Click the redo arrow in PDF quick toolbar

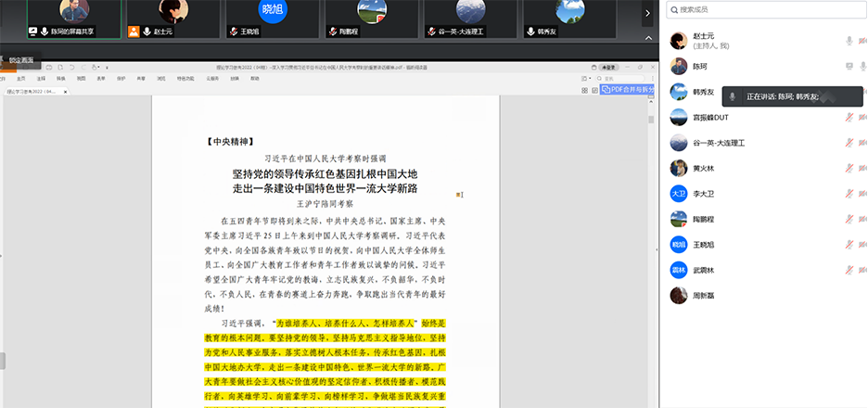point(83,68)
